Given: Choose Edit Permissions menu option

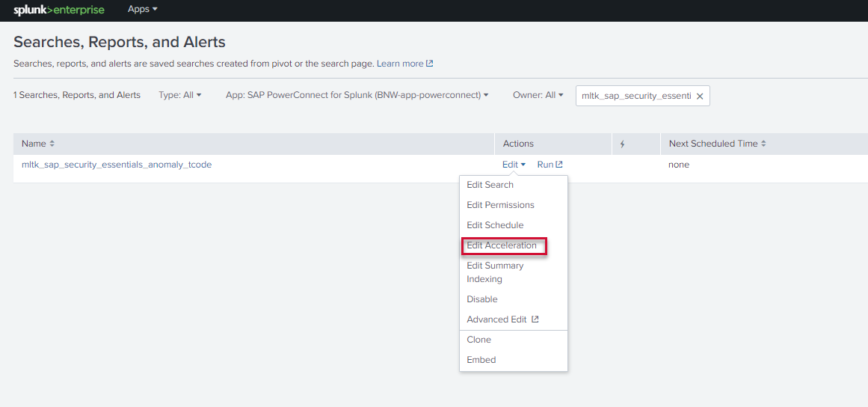Looking at the screenshot, I should pos(500,205).
